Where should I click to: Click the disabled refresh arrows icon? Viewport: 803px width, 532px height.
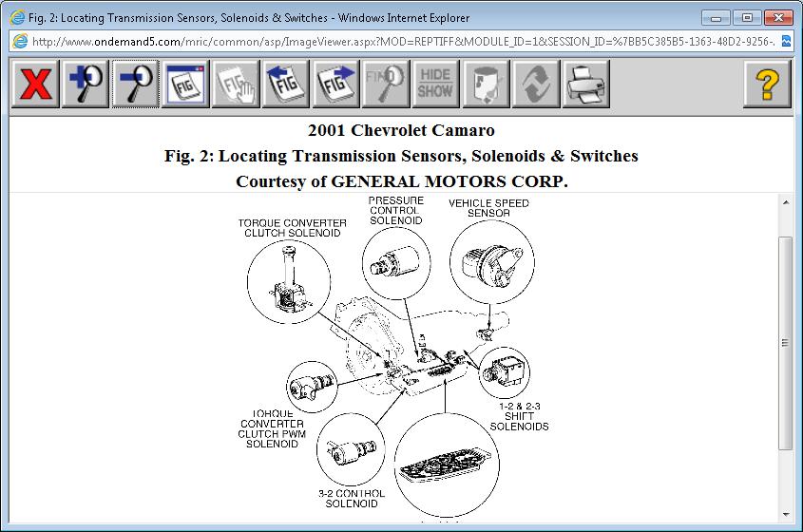click(536, 85)
